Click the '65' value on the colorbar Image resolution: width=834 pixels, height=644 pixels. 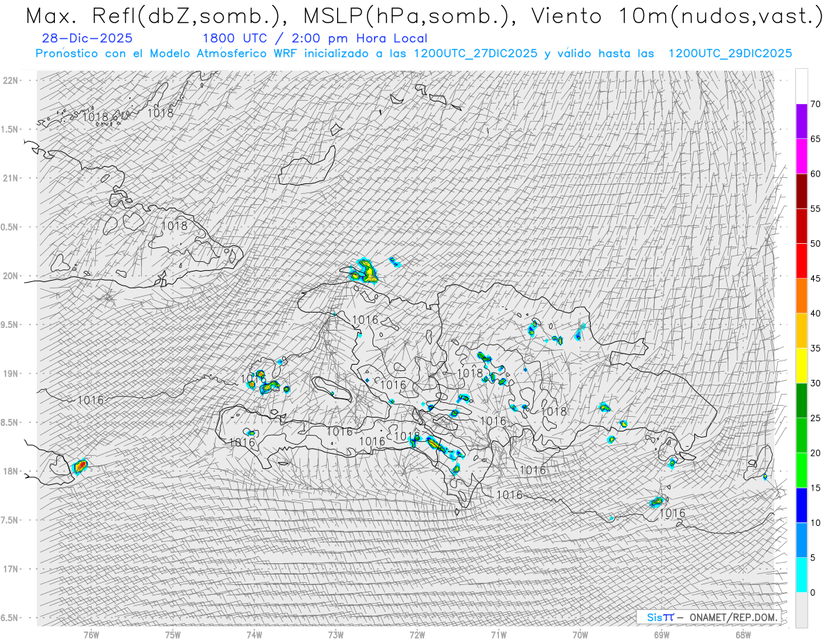[815, 139]
